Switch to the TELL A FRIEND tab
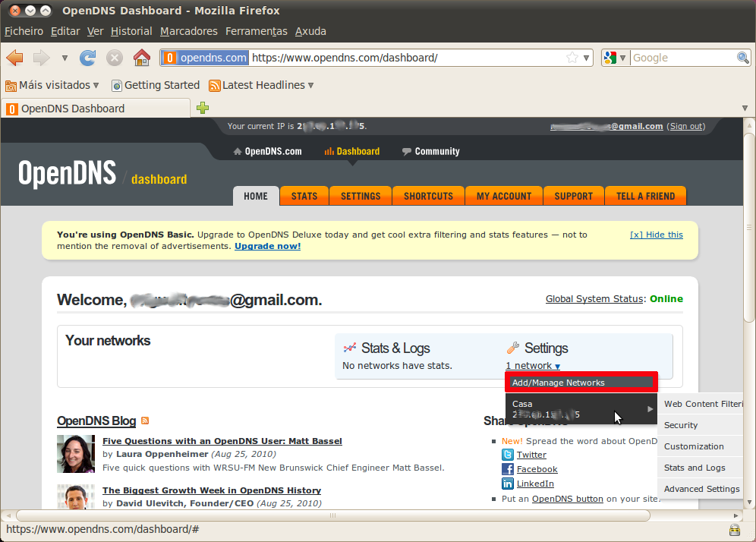The image size is (756, 542). [x=646, y=197]
